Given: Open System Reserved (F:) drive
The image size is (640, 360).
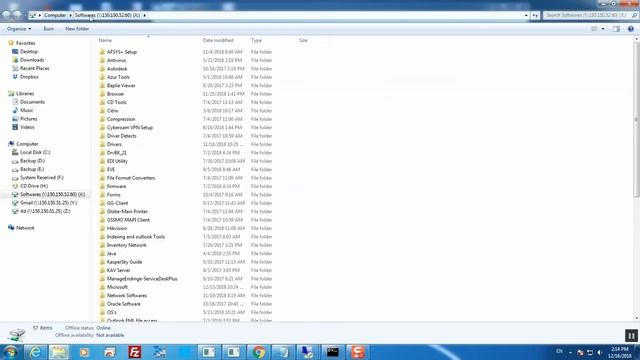Looking at the screenshot, I should [42, 178].
